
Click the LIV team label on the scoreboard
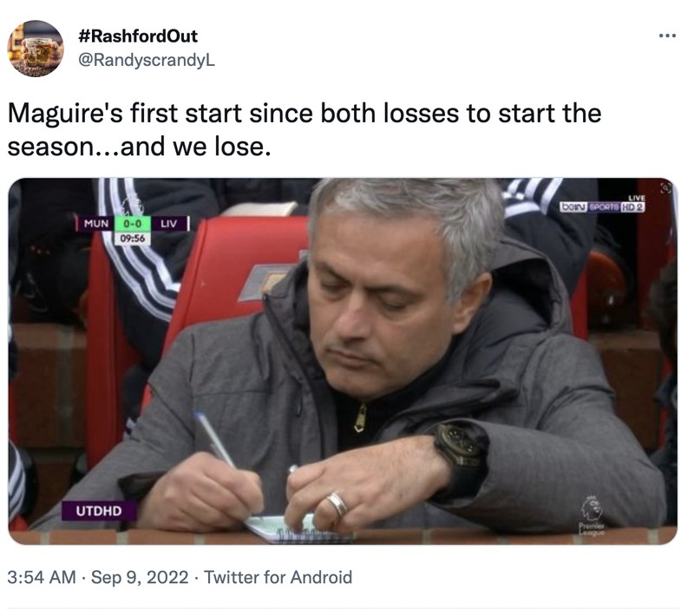click(x=168, y=222)
